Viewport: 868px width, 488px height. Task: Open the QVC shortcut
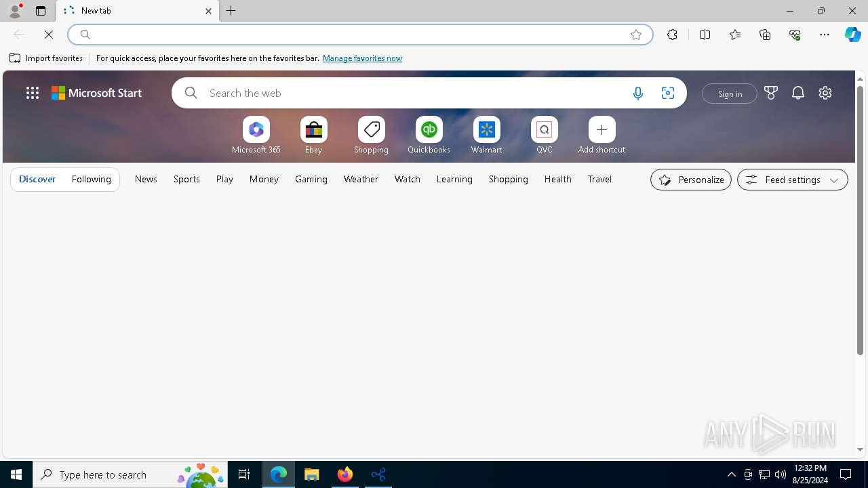[x=545, y=136]
